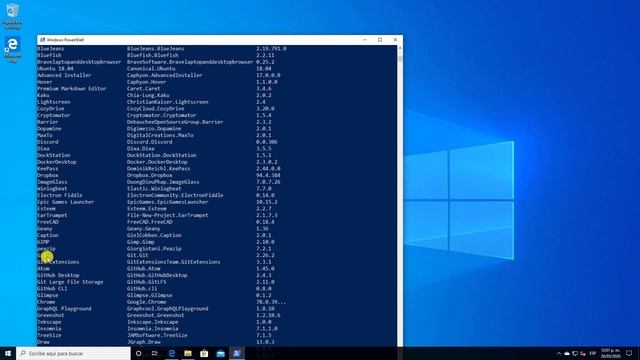Click 'GraphQL Playground' in the name column

[64, 309]
